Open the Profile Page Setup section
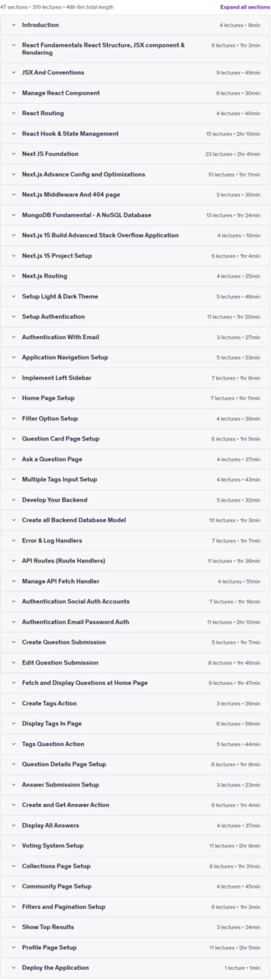The width and height of the screenshot is (271, 980). (x=135, y=948)
